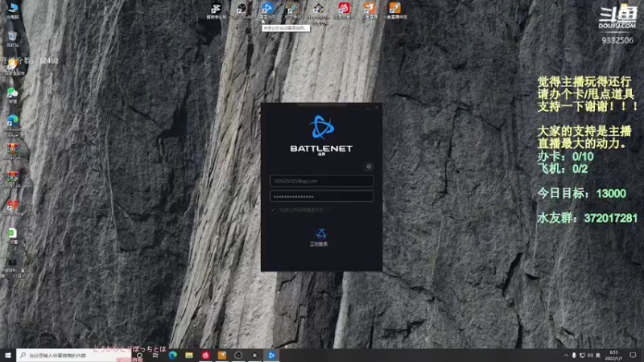644x362 pixels.
Task: Toggle the keep me logged in checkbox
Action: click(273, 210)
